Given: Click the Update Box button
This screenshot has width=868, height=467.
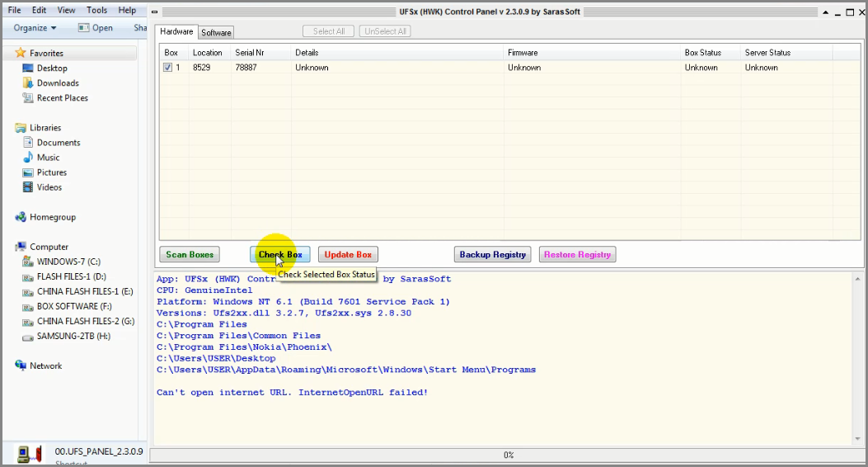Looking at the screenshot, I should tap(348, 255).
